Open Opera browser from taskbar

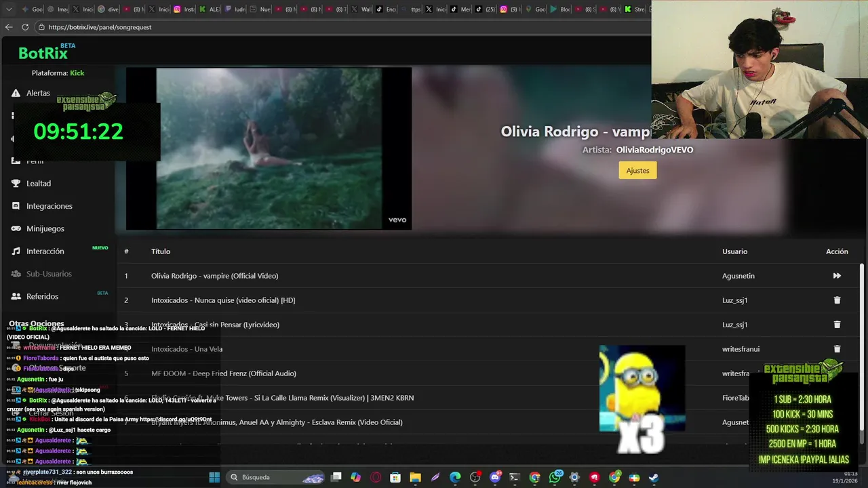click(x=376, y=477)
